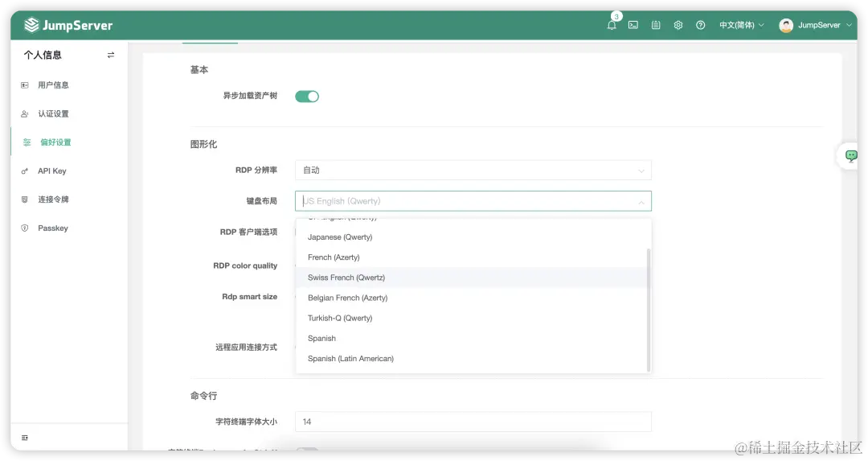Click the 个人信息 sidebar heading

click(43, 55)
